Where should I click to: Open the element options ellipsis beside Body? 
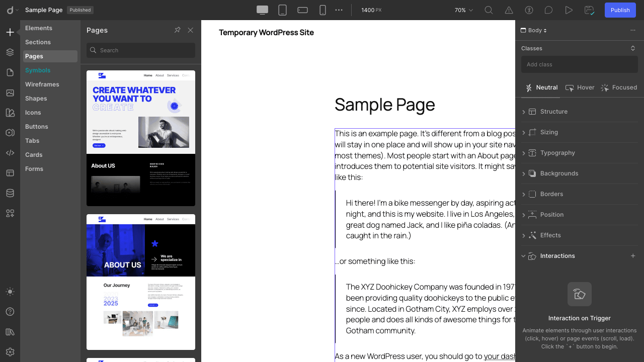632,30
